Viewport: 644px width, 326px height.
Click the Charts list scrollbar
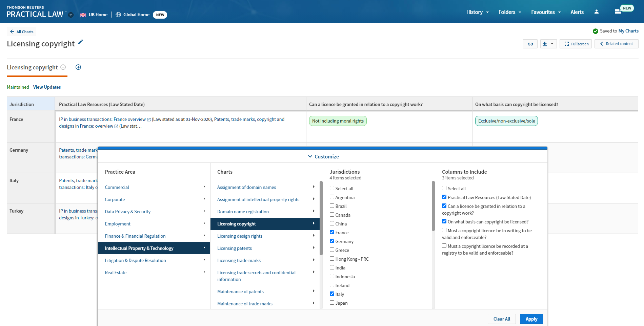pos(321,218)
